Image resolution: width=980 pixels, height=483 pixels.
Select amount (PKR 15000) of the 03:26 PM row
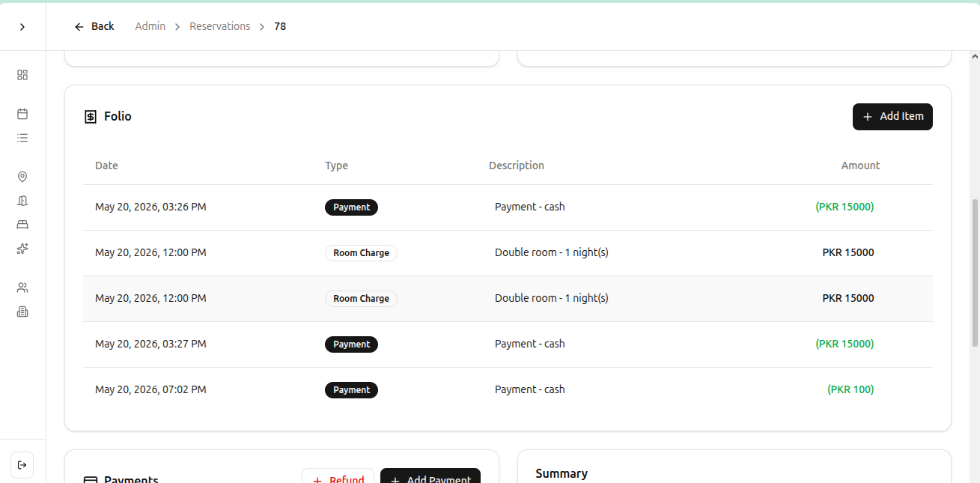[844, 207]
